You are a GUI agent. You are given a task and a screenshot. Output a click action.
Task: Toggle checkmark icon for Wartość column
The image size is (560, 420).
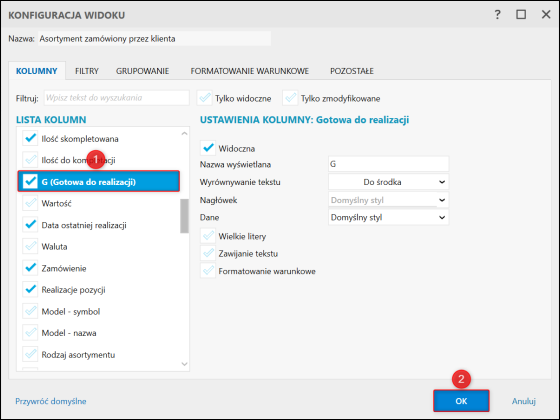pos(30,203)
